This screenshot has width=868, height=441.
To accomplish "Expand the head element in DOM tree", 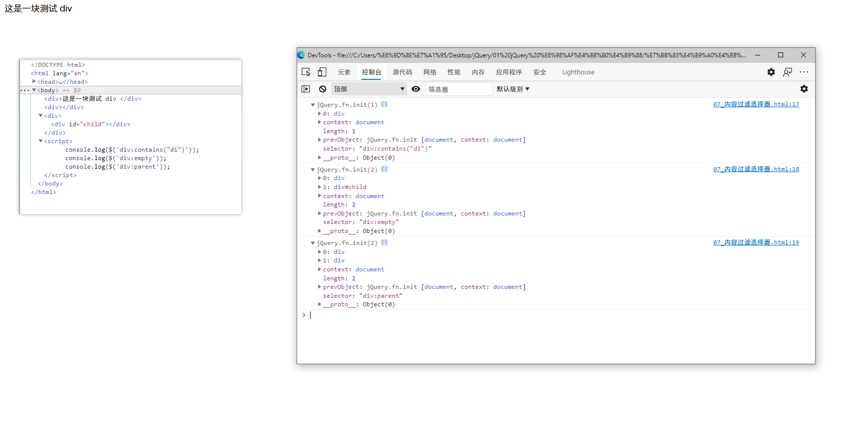I will pos(34,81).
